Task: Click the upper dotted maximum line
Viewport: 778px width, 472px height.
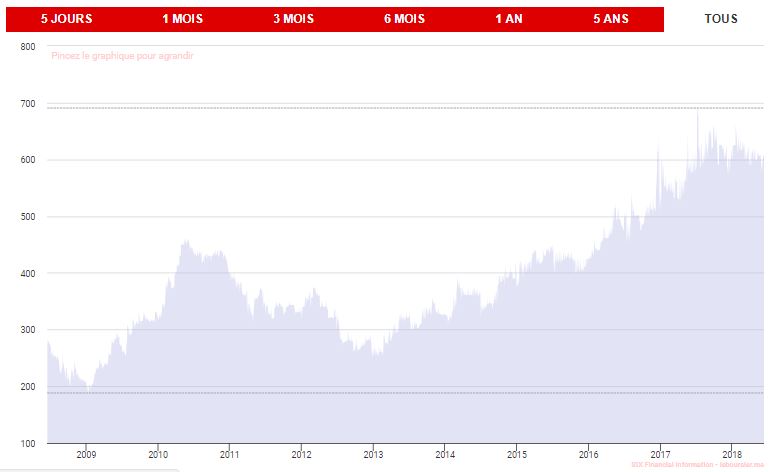Action: (400, 107)
